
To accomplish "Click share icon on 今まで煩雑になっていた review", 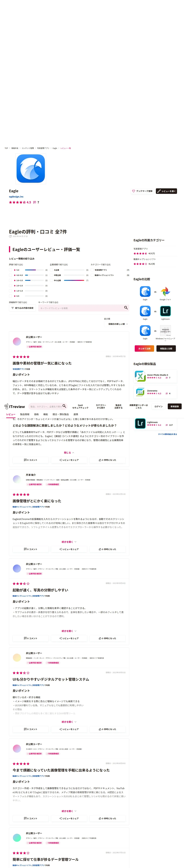I will point(61,819).
